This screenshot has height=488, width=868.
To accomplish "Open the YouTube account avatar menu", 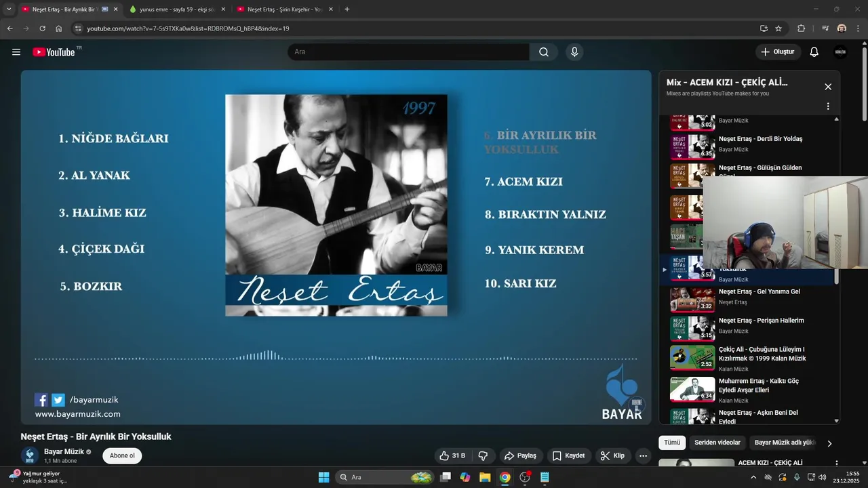I will pyautogui.click(x=840, y=52).
